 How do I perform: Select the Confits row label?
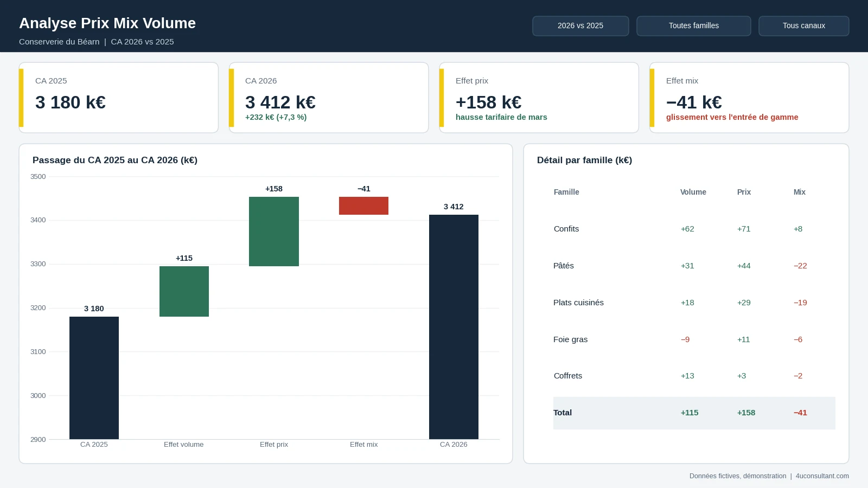click(x=566, y=229)
